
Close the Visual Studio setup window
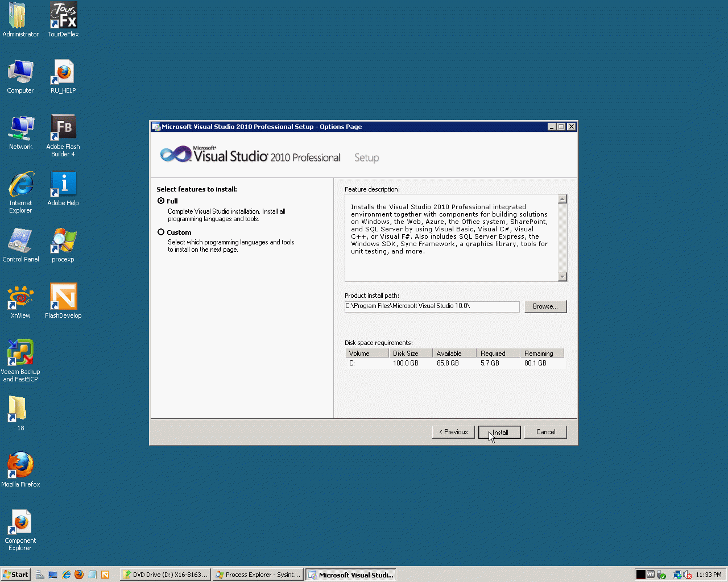[572, 127]
